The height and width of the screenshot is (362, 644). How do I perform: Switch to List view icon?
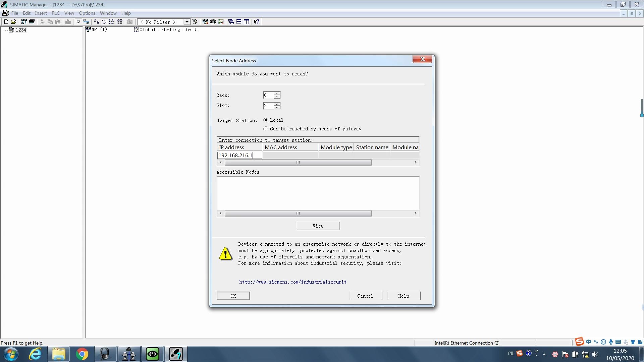pos(112,22)
